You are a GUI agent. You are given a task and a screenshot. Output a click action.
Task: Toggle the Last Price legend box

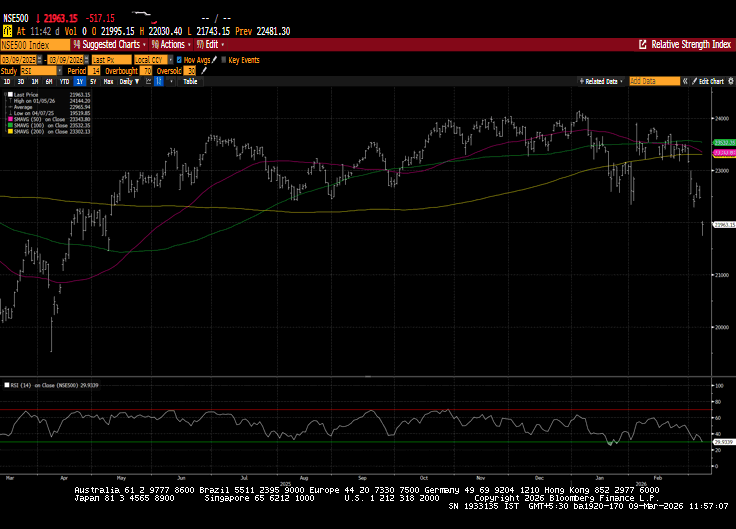pyautogui.click(x=10, y=94)
